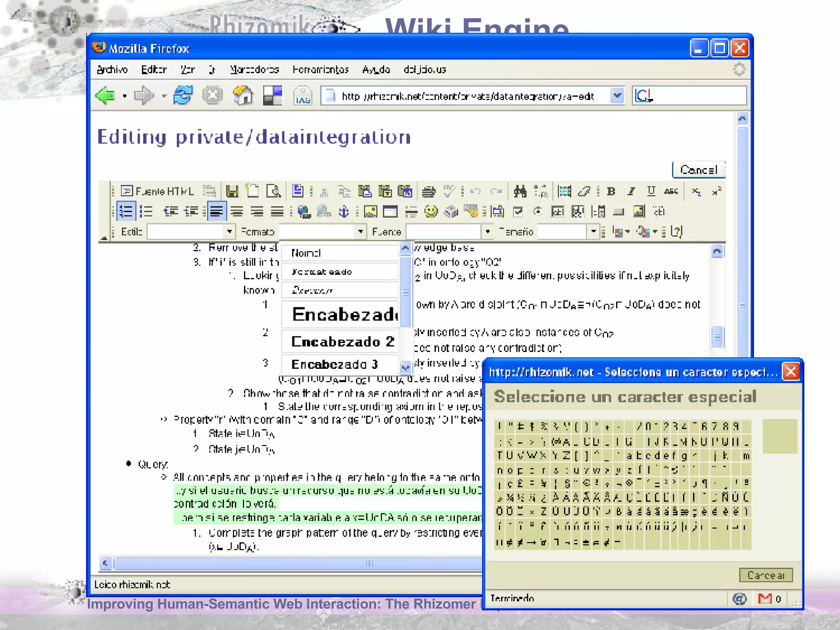Toggle Underline formatting
Viewport: 840px width, 630px height.
(x=651, y=191)
